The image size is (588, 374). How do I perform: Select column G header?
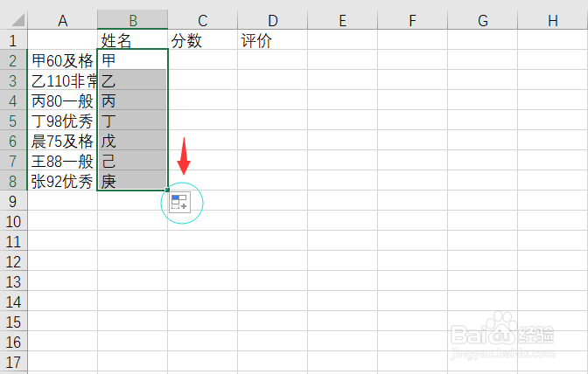tap(483, 20)
